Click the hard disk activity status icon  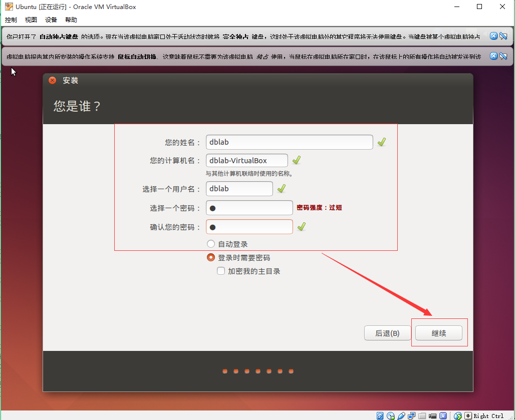[380, 415]
